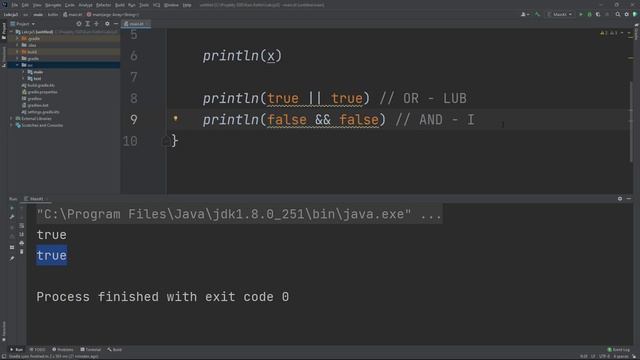Screen dimensions: 640x360
Task: Toggle soft-wrap icon in the Run console
Action: [x=22, y=225]
